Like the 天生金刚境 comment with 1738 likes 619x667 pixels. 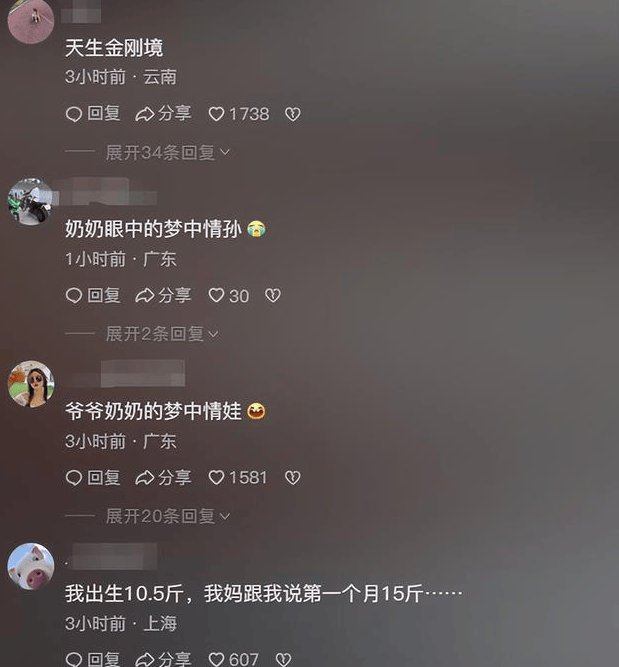click(x=239, y=114)
